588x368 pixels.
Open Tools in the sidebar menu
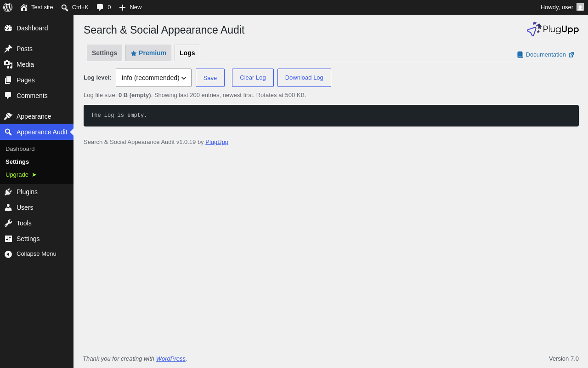click(37, 223)
